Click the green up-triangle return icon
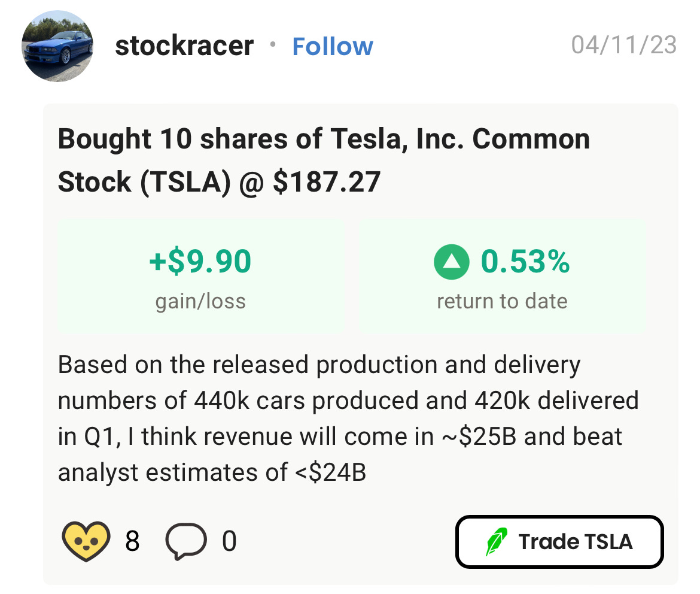The image size is (700, 594). (451, 262)
